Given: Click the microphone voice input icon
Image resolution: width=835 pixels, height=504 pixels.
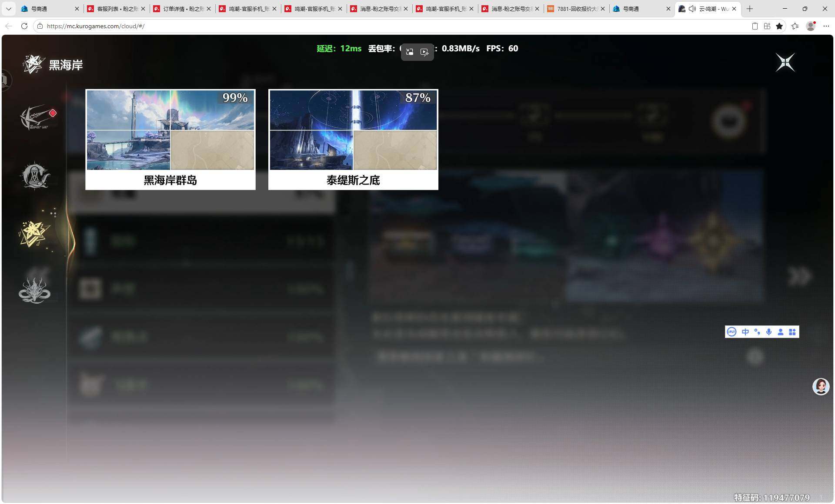Looking at the screenshot, I should tap(769, 332).
